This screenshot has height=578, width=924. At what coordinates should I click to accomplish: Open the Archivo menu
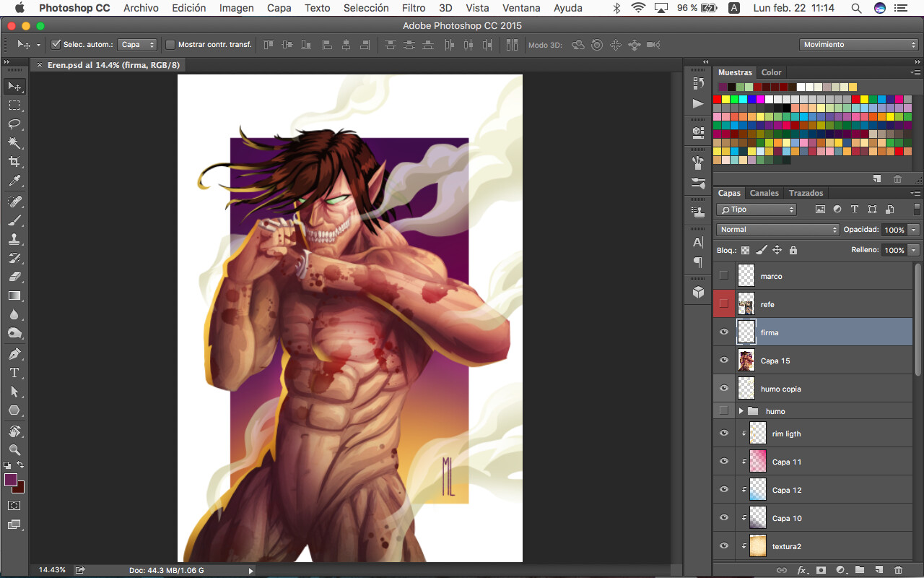click(x=141, y=8)
